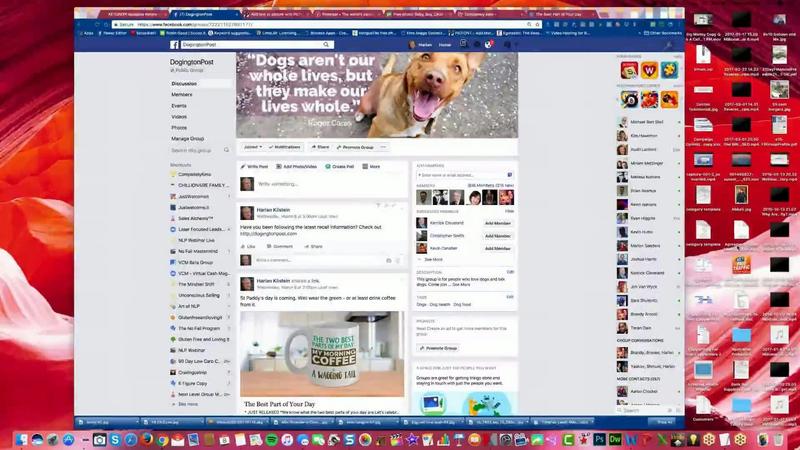Viewport: 800px width, 450px height.
Task: Click the camera icon in the comment box
Action: click(x=388, y=260)
